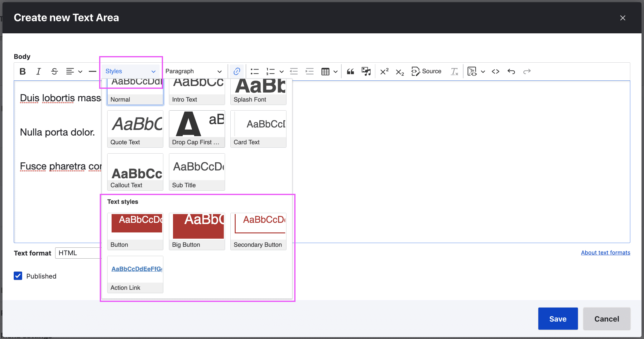Apply italic formatting
644x339 pixels.
(38, 71)
